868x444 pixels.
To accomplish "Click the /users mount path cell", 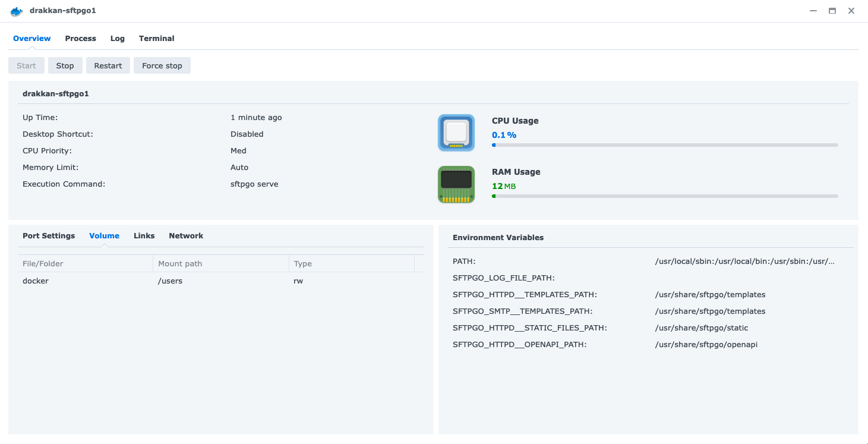I will [x=171, y=281].
